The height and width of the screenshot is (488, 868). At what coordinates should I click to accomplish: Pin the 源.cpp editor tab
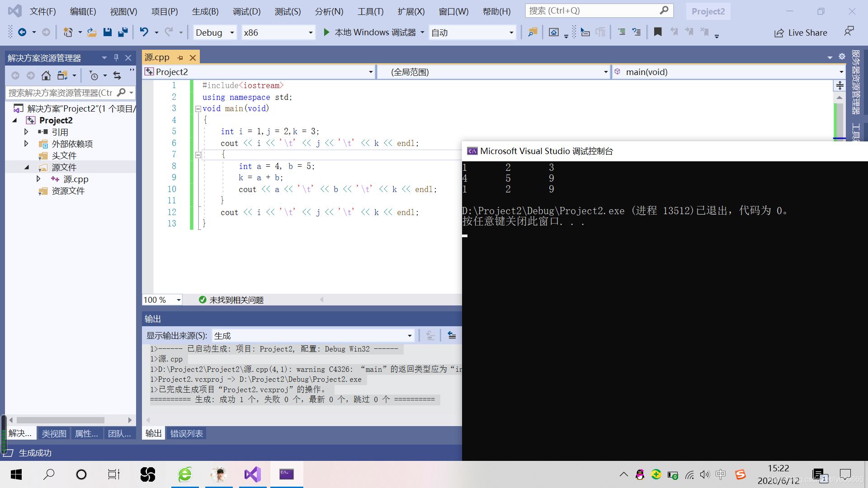180,58
